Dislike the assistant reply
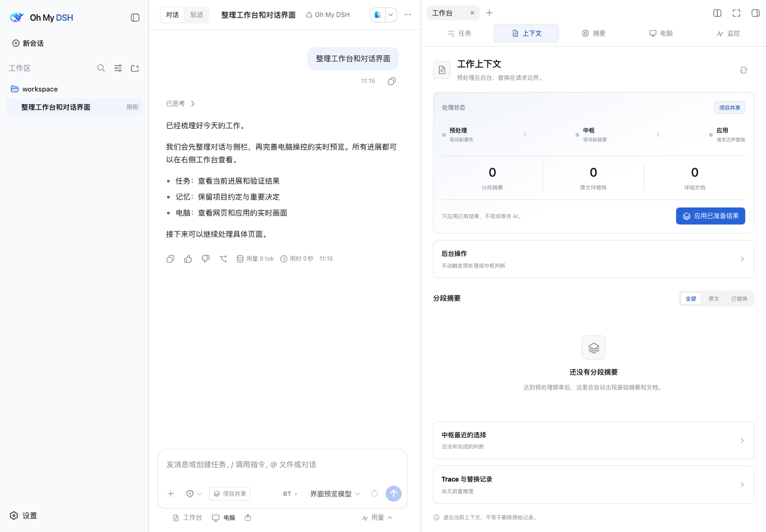766x532 pixels. pos(205,259)
